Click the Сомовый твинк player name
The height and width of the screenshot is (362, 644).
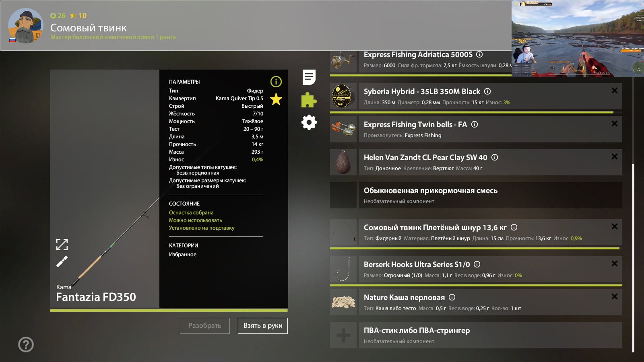[88, 28]
